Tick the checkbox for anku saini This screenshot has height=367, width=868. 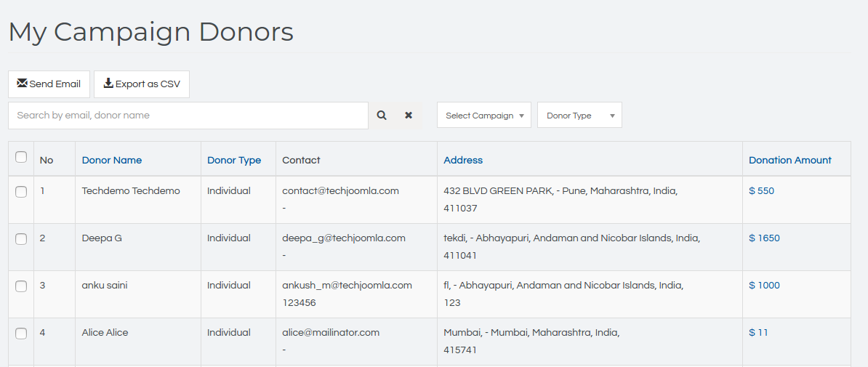coord(21,286)
